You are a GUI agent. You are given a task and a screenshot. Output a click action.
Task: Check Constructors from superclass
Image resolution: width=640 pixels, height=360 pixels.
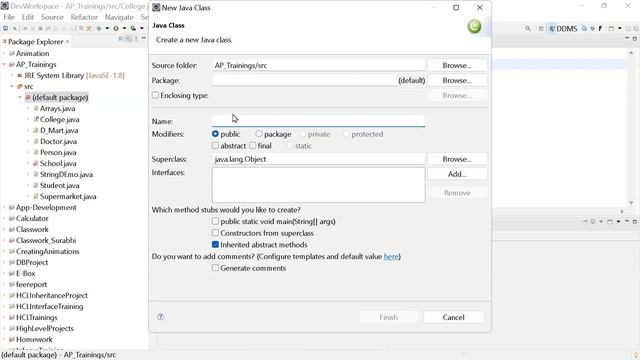pyautogui.click(x=215, y=233)
